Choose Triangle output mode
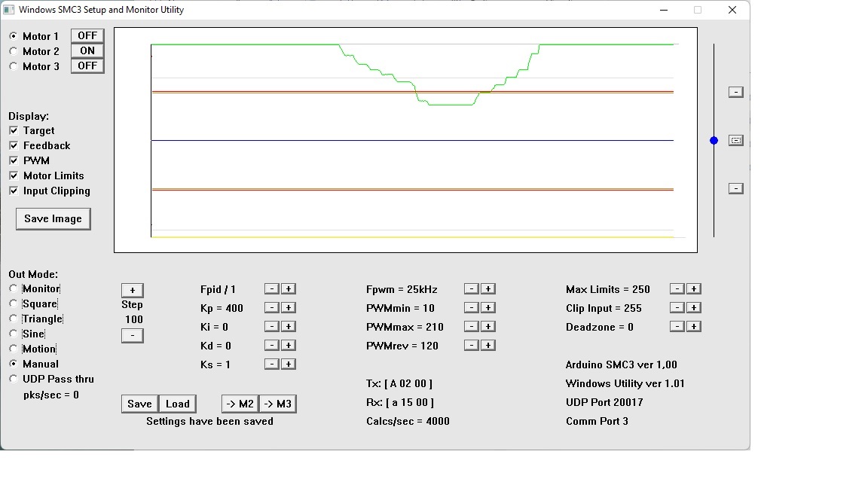 pyautogui.click(x=14, y=318)
